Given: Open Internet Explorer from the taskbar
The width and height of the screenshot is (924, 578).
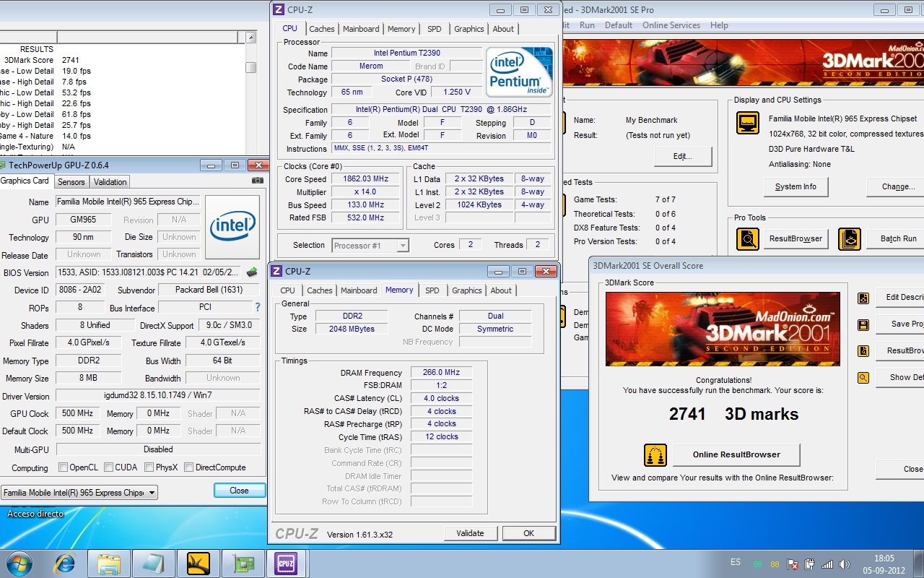Looking at the screenshot, I should (x=66, y=564).
